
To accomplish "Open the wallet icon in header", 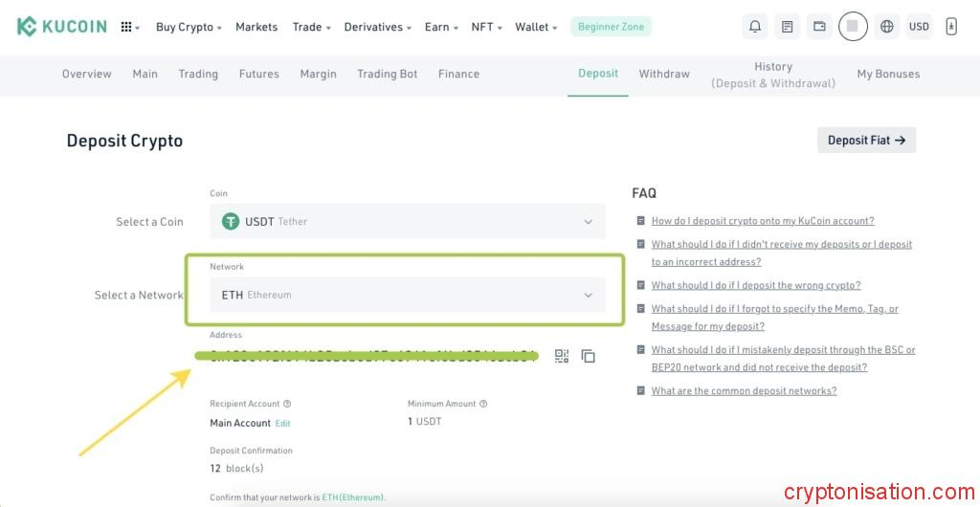I will (819, 27).
